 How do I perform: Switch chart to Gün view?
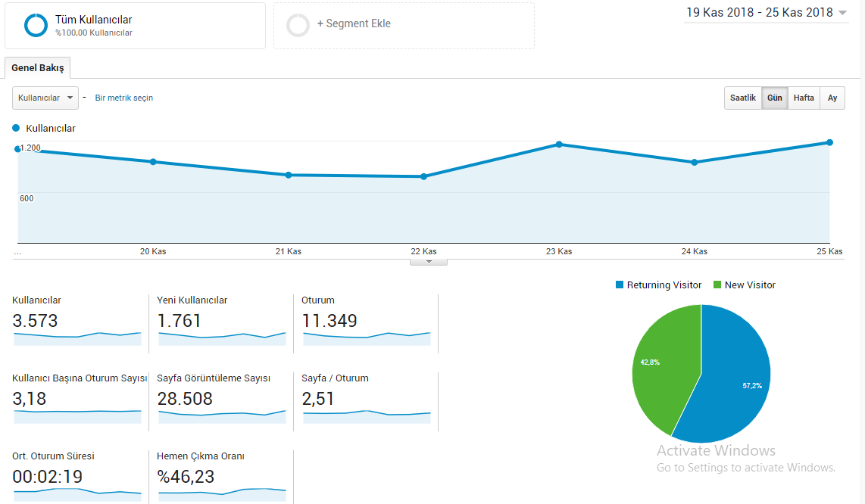tap(775, 98)
